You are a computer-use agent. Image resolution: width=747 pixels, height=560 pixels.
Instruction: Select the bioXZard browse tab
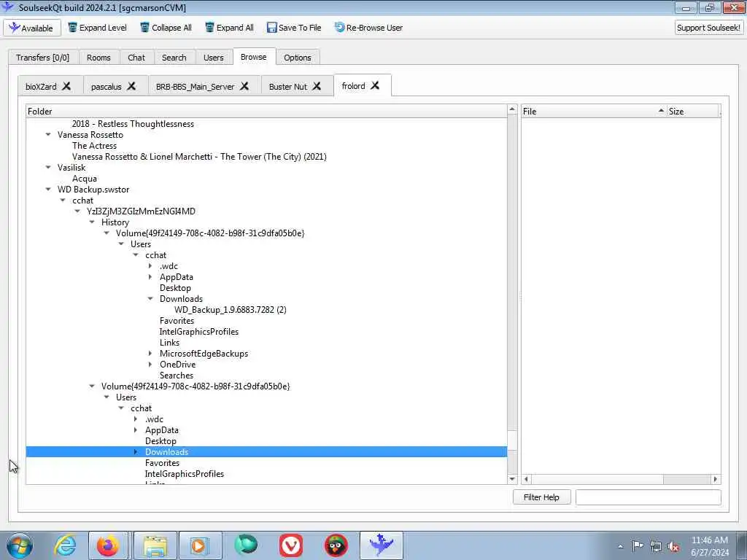tap(41, 87)
